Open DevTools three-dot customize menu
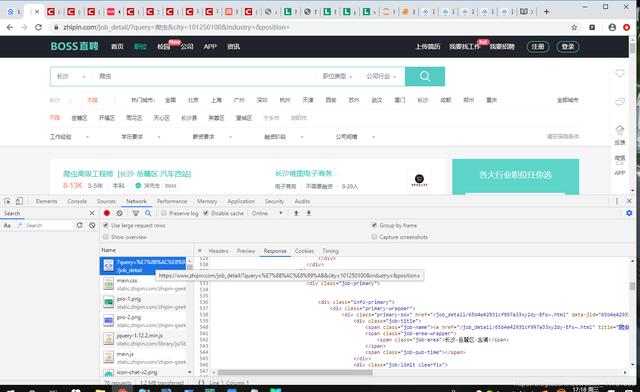This screenshot has height=392, width=640. [617, 201]
